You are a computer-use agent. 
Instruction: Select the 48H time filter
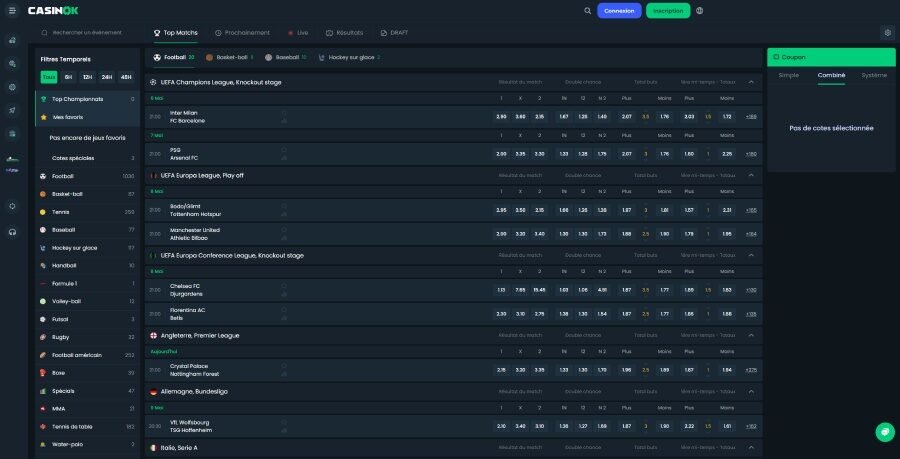[x=126, y=77]
